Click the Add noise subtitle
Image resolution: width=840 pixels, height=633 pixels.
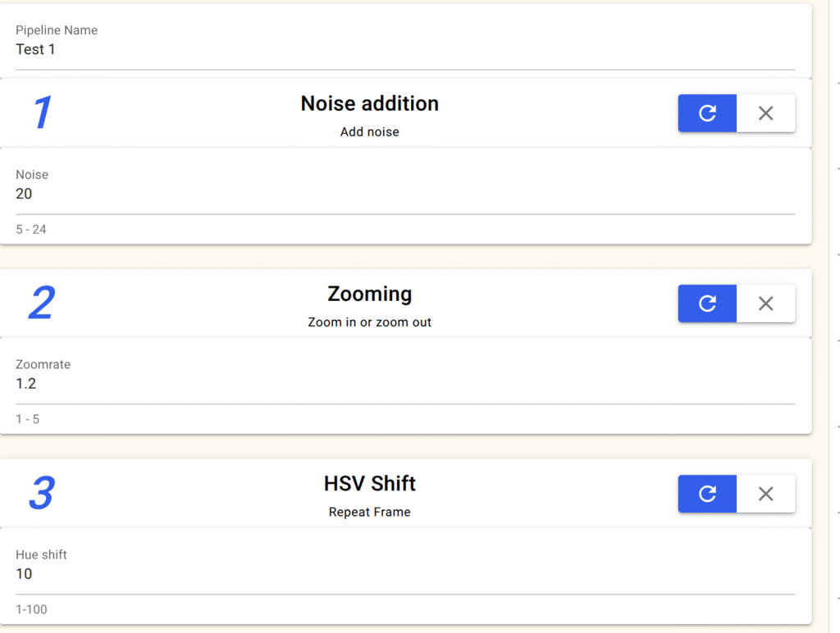pos(369,132)
